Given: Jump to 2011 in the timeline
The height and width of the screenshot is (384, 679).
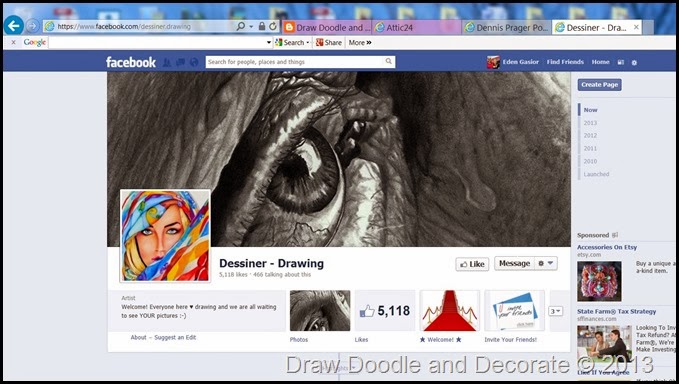Looking at the screenshot, I should 590,148.
